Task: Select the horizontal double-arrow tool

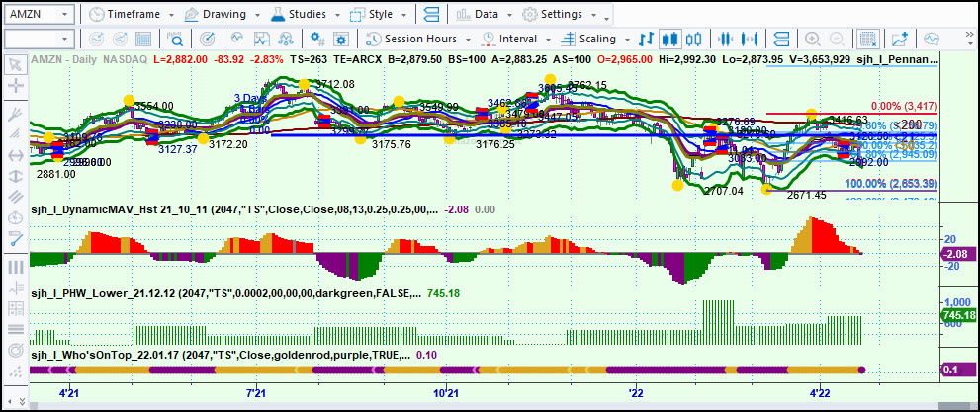Action: coord(15,155)
